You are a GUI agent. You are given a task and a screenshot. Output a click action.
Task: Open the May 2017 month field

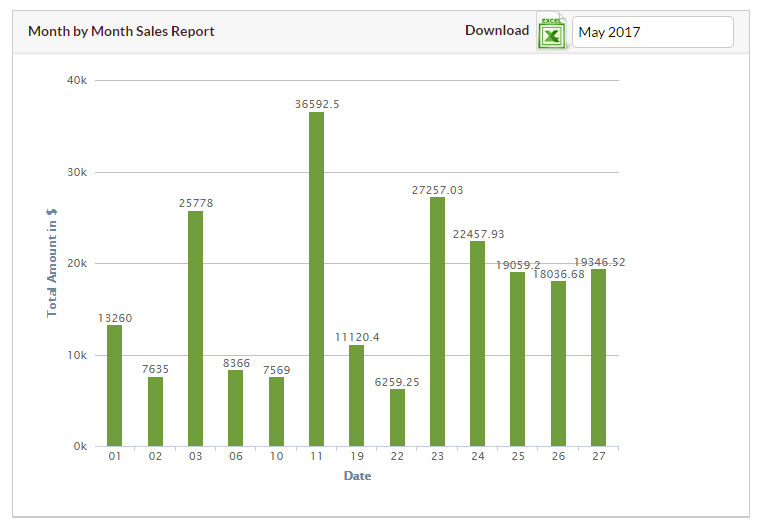point(652,32)
